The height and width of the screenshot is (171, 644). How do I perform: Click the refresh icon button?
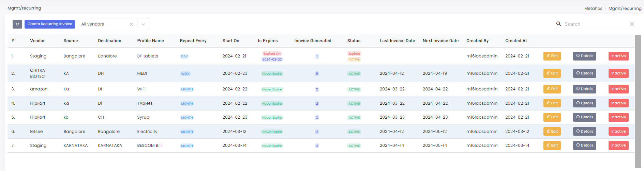[x=17, y=24]
